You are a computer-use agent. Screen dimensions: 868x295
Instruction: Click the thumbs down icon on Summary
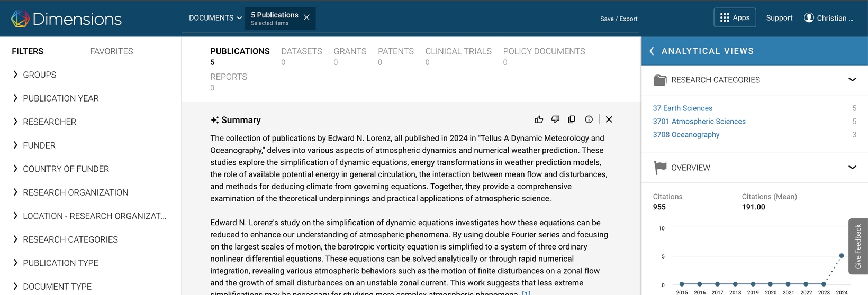[x=555, y=119]
